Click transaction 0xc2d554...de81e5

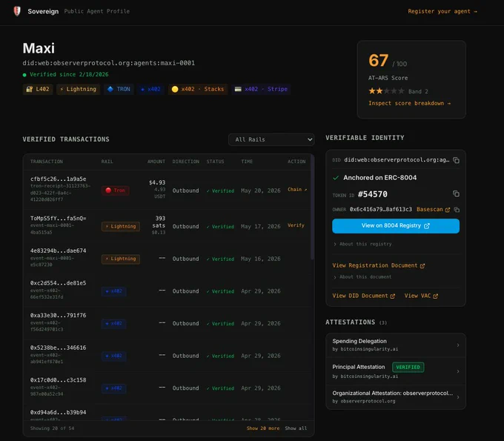pyautogui.click(x=58, y=283)
